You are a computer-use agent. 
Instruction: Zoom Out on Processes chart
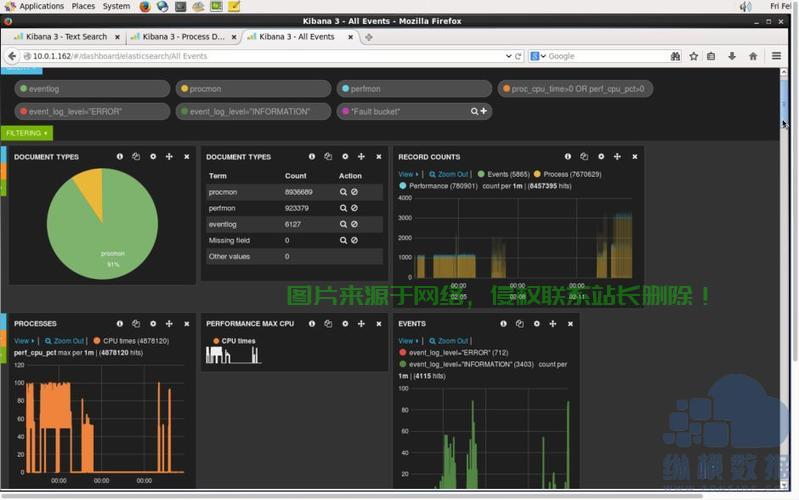point(65,341)
